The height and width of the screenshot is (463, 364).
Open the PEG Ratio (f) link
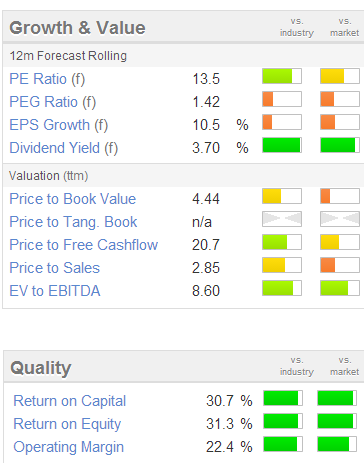point(53,102)
